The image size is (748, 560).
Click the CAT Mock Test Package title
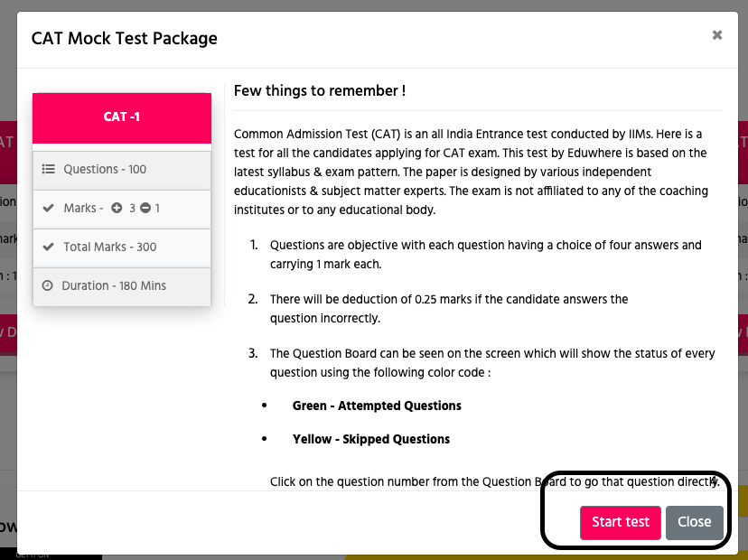[x=124, y=38]
